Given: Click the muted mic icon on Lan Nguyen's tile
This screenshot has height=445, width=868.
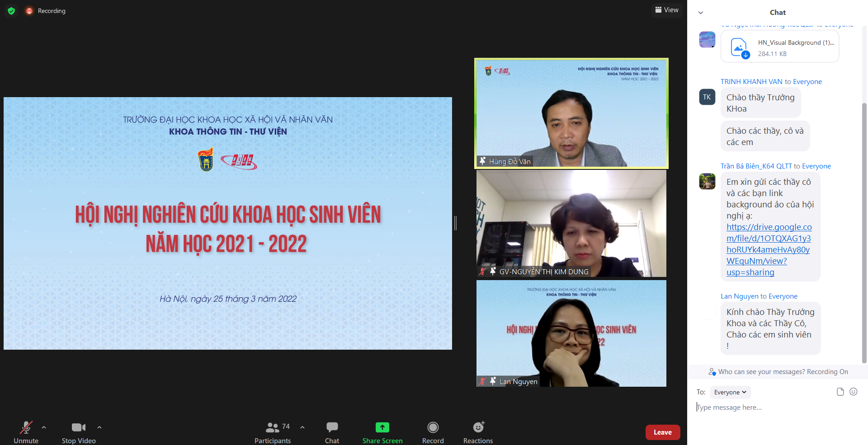Looking at the screenshot, I should 483,381.
